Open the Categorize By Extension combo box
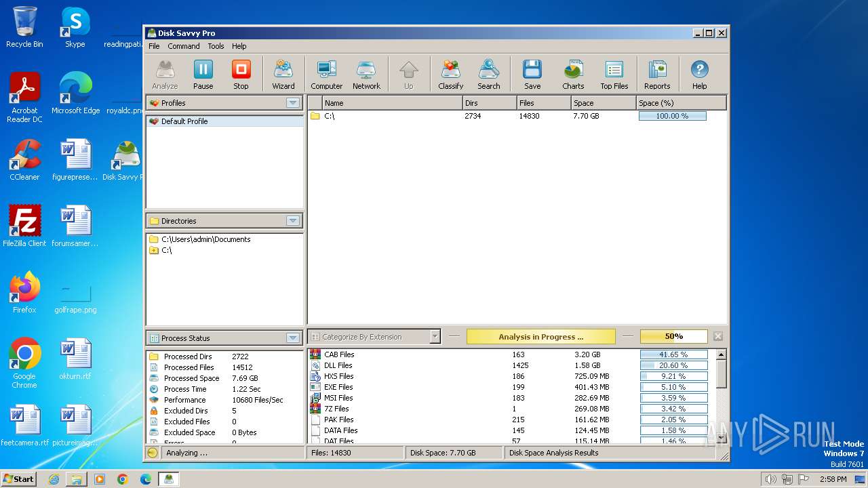The image size is (868, 488). click(x=374, y=337)
